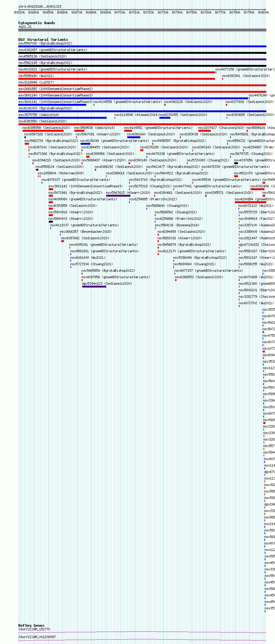Click the 80750k ruler position label
The height and width of the screenshot is (644, 275).
pyautogui.click(x=192, y=12)
